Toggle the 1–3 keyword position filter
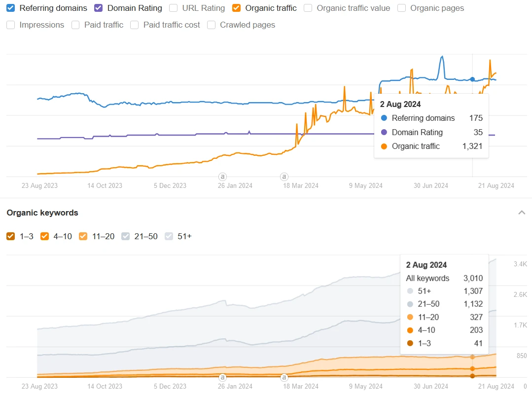The height and width of the screenshot is (397, 532). click(x=11, y=236)
